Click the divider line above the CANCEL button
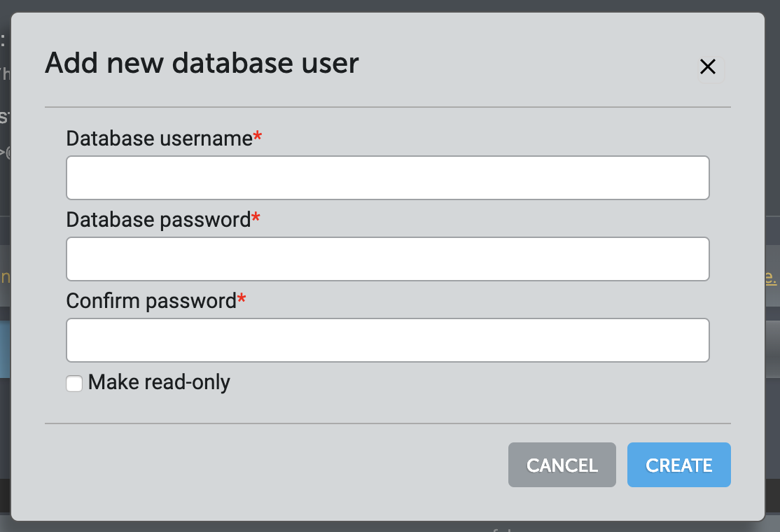The image size is (780, 532). point(387,423)
